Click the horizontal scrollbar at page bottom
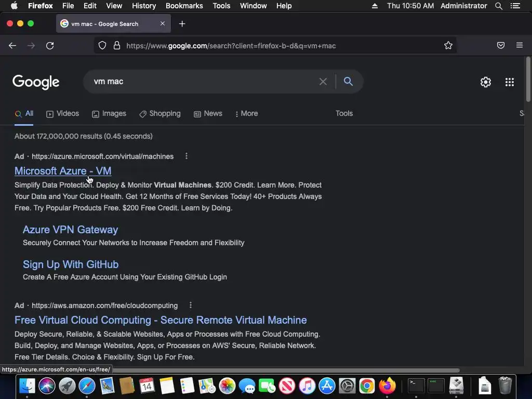532x399 pixels. pos(285,370)
